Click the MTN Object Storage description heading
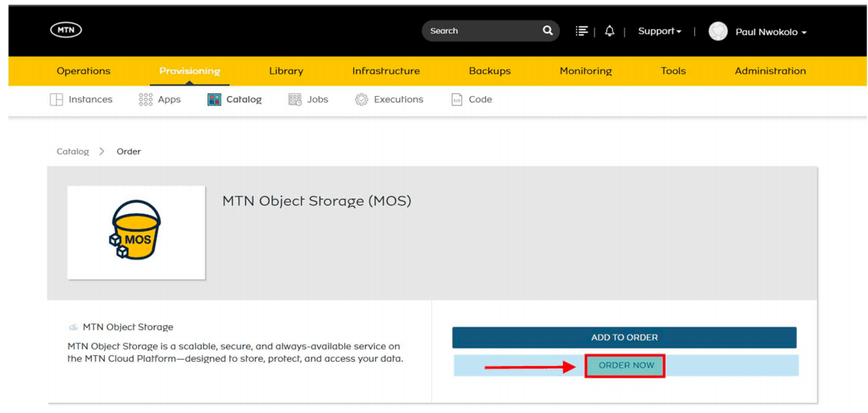Viewport: 868px width, 413px height. tap(128, 327)
